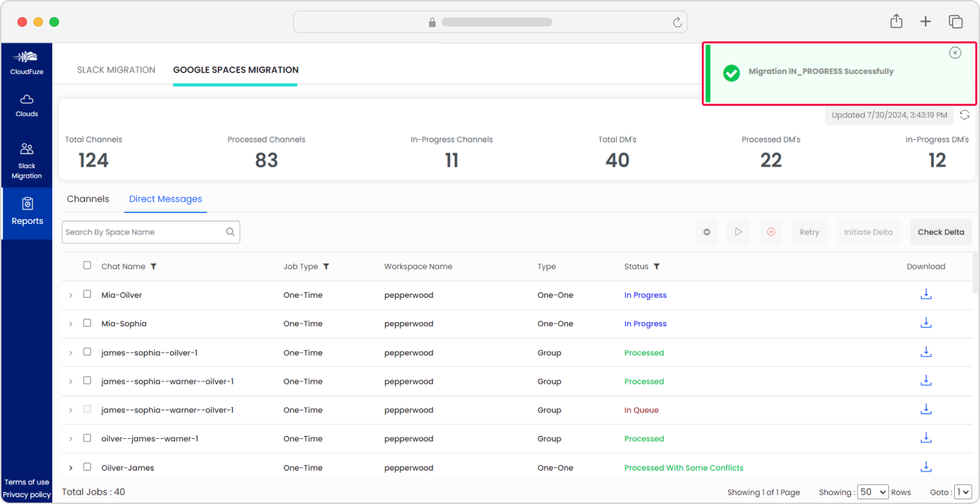
Task: Select the Mia-Oilver row checkbox
Action: pos(87,294)
